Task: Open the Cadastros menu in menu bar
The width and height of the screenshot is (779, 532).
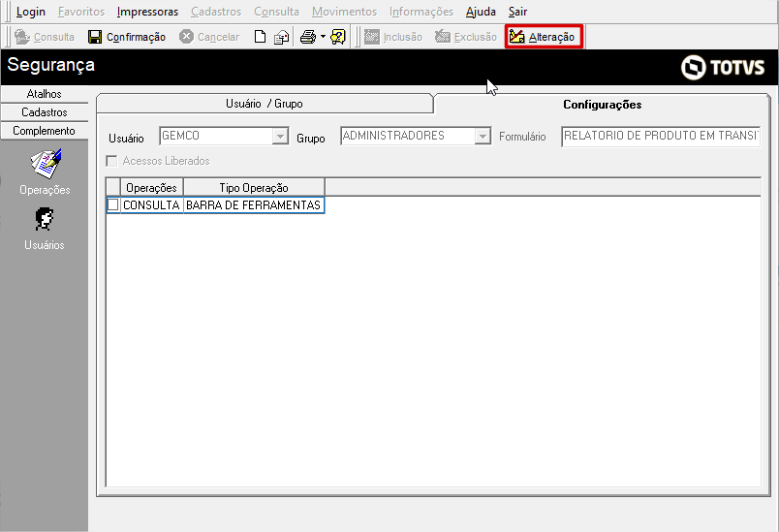Action: click(216, 12)
